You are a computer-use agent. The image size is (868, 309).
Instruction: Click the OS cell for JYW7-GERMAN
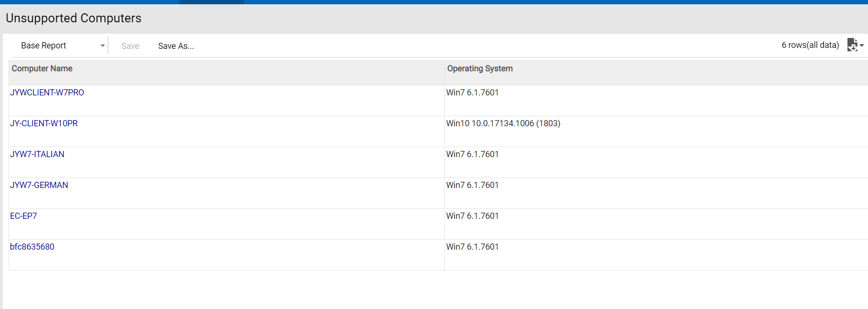click(x=472, y=185)
